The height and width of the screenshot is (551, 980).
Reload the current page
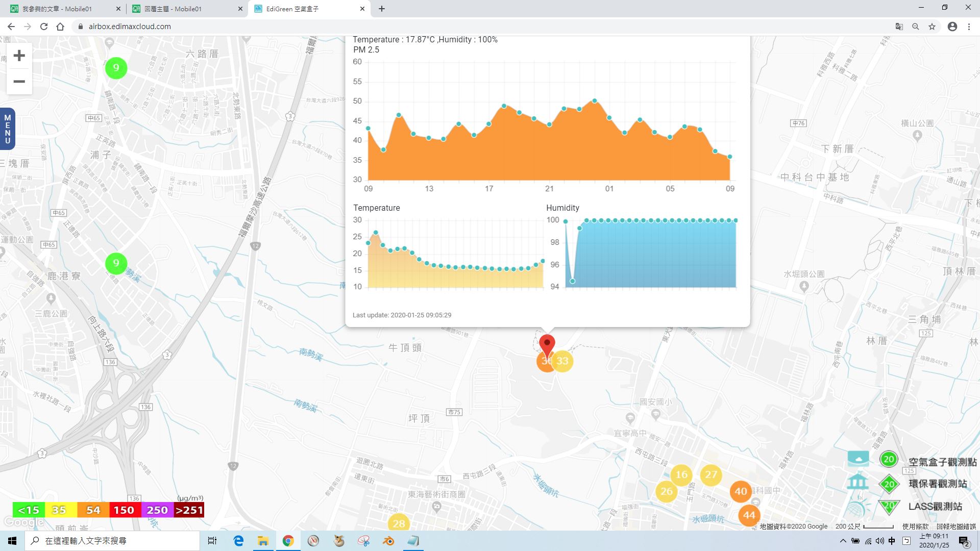coord(44,27)
